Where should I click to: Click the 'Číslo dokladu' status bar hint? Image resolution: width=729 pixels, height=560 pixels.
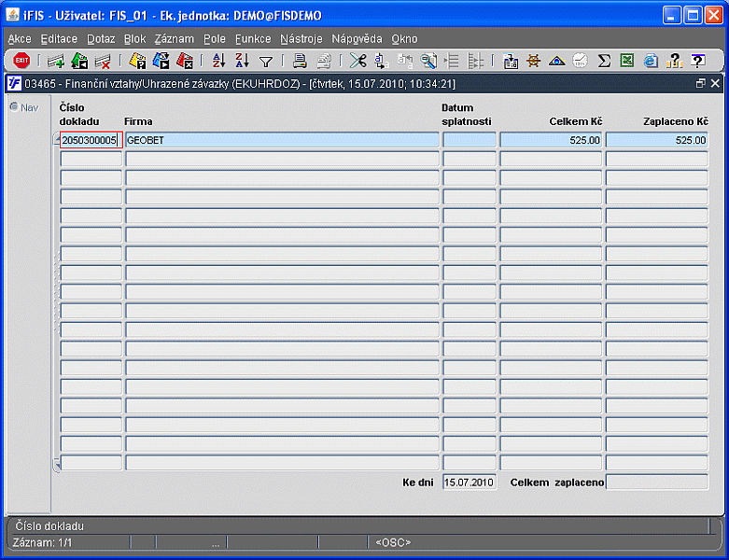49,526
